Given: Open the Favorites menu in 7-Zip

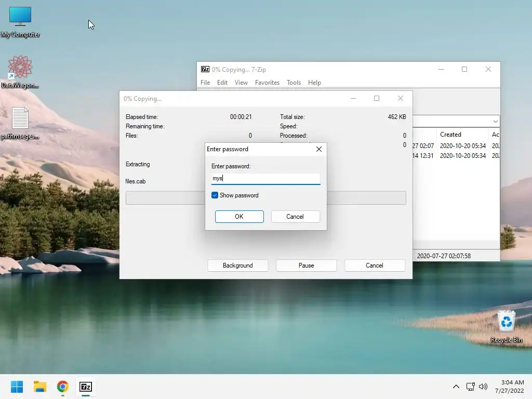Looking at the screenshot, I should pyautogui.click(x=268, y=83).
